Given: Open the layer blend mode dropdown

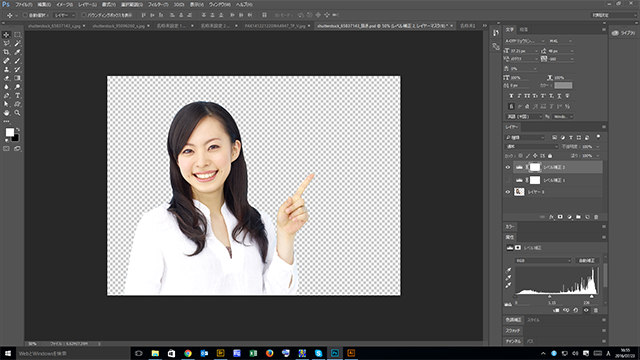Looking at the screenshot, I should coord(531,147).
